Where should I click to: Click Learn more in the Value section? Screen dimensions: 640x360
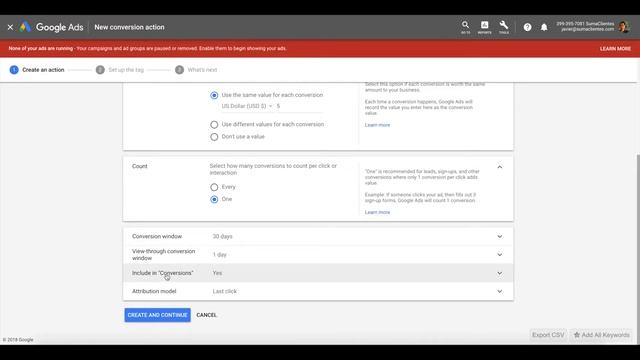(x=377, y=125)
